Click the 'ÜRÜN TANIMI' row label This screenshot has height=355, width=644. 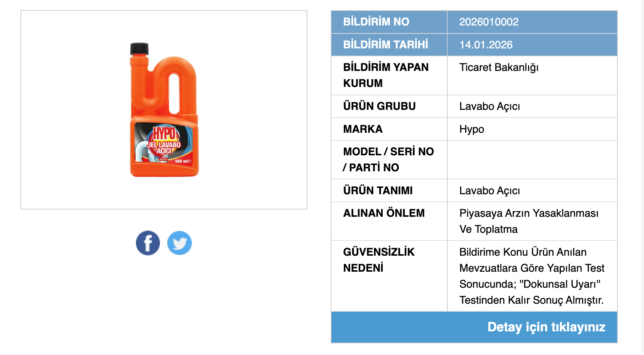click(x=378, y=191)
